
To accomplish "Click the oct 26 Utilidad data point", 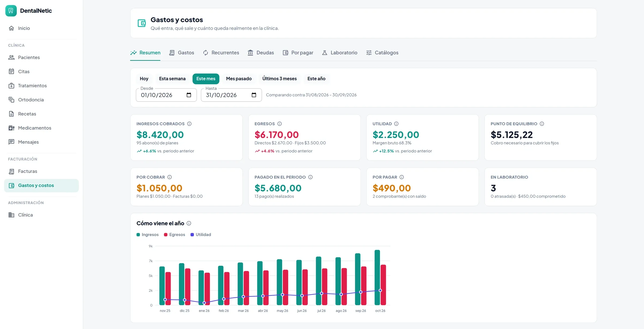I will tap(380, 291).
